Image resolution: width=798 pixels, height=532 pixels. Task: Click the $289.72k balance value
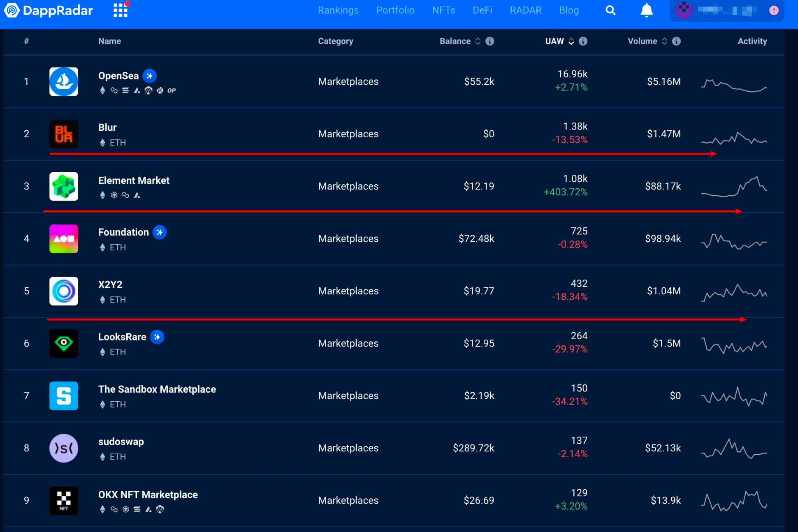click(473, 448)
